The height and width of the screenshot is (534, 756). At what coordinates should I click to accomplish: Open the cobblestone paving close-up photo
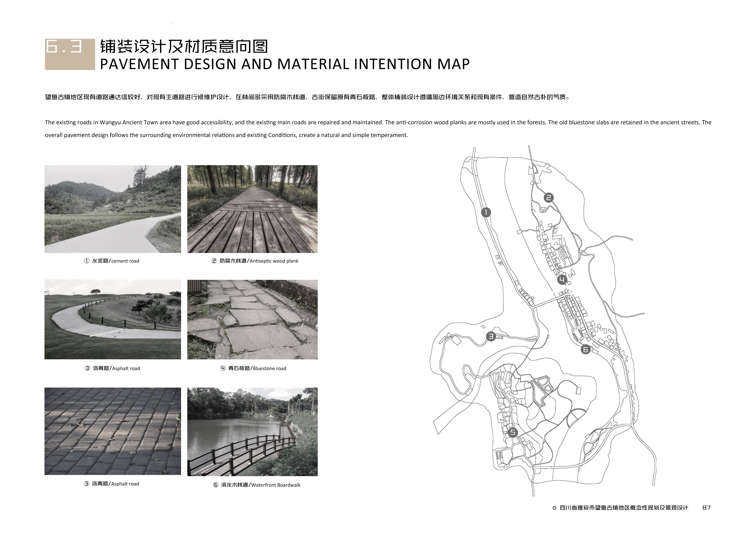(x=113, y=431)
